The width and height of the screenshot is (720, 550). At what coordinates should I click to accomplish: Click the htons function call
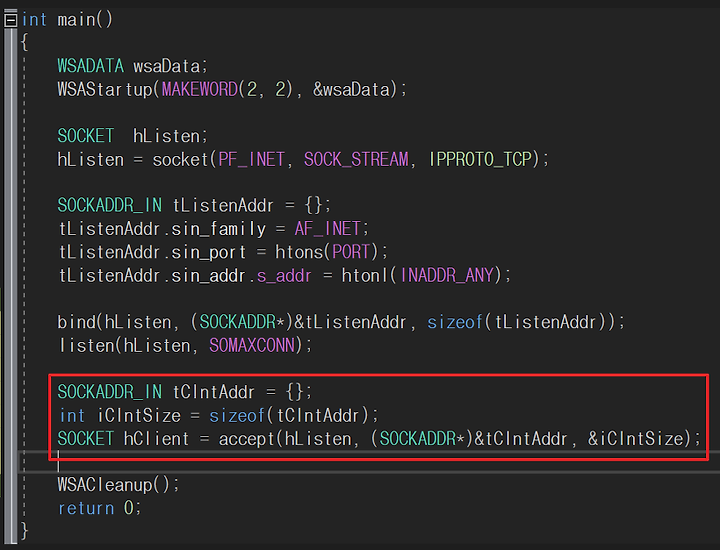point(299,252)
